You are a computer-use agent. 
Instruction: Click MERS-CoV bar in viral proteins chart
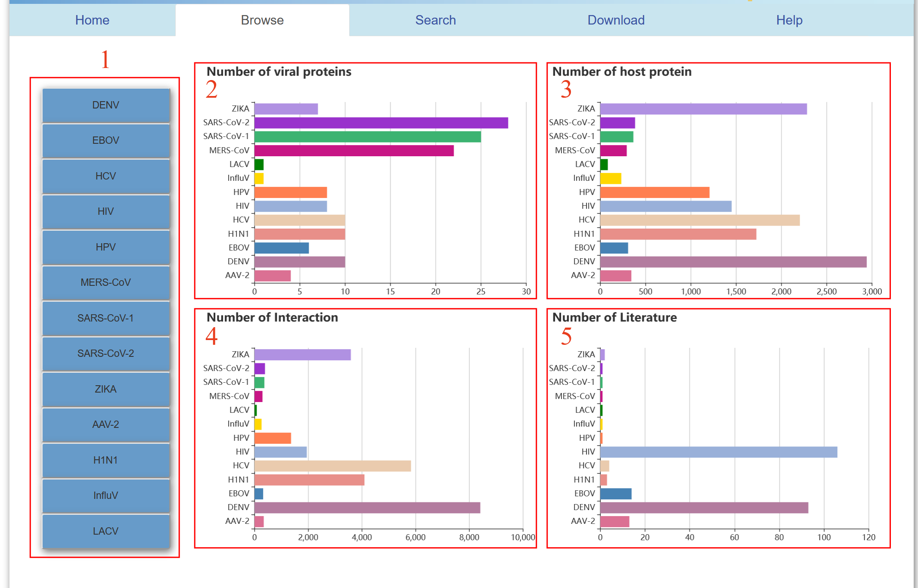coord(354,151)
